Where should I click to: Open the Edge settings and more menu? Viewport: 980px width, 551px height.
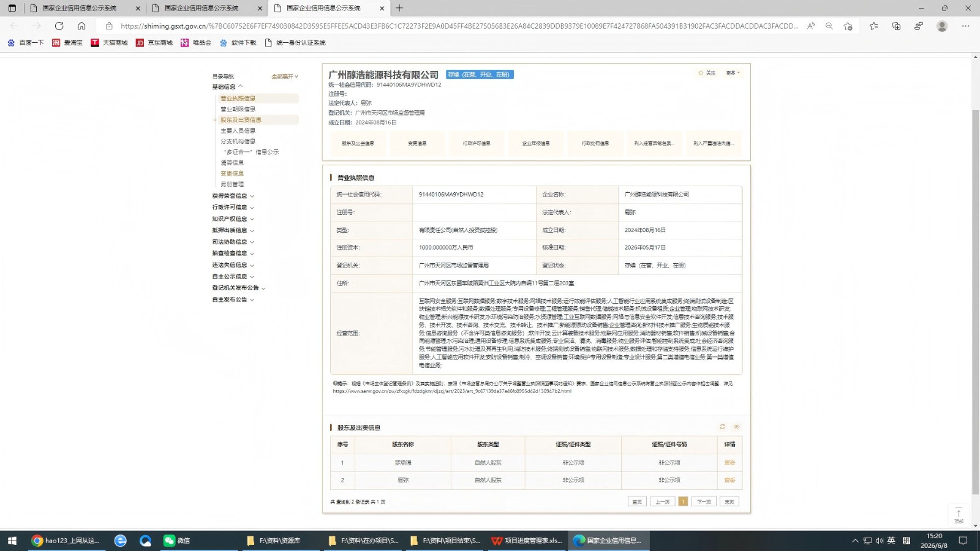pos(965,26)
